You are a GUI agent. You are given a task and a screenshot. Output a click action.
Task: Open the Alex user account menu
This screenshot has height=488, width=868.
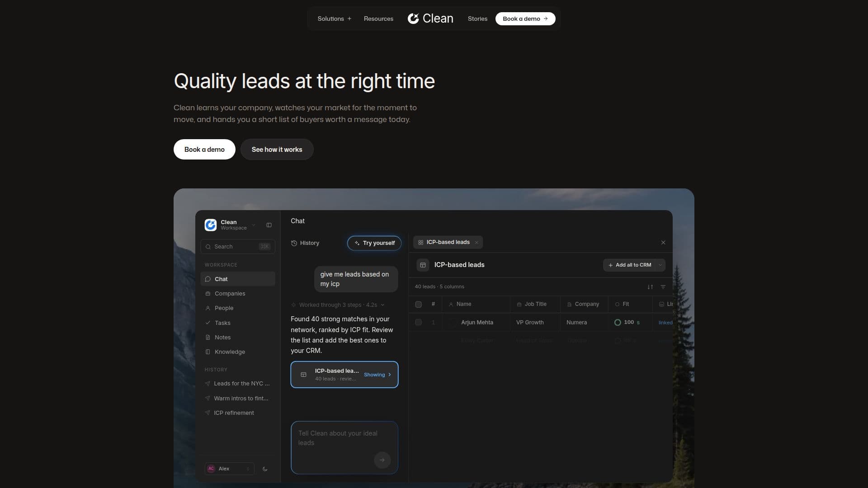pyautogui.click(x=229, y=469)
